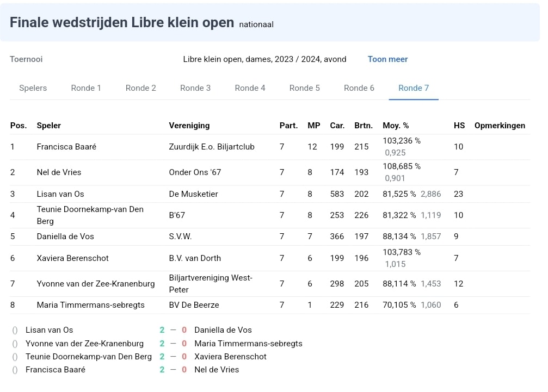
Task: Click percentage 108,685 % value
Action: tap(402, 166)
